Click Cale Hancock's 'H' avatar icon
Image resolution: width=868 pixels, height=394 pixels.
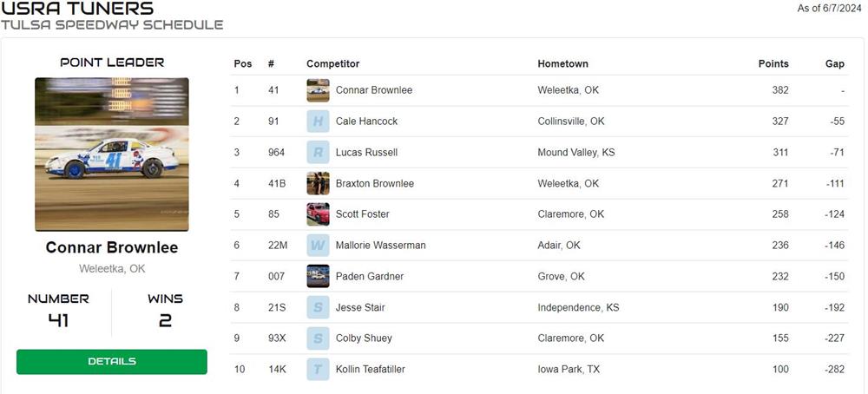click(318, 121)
